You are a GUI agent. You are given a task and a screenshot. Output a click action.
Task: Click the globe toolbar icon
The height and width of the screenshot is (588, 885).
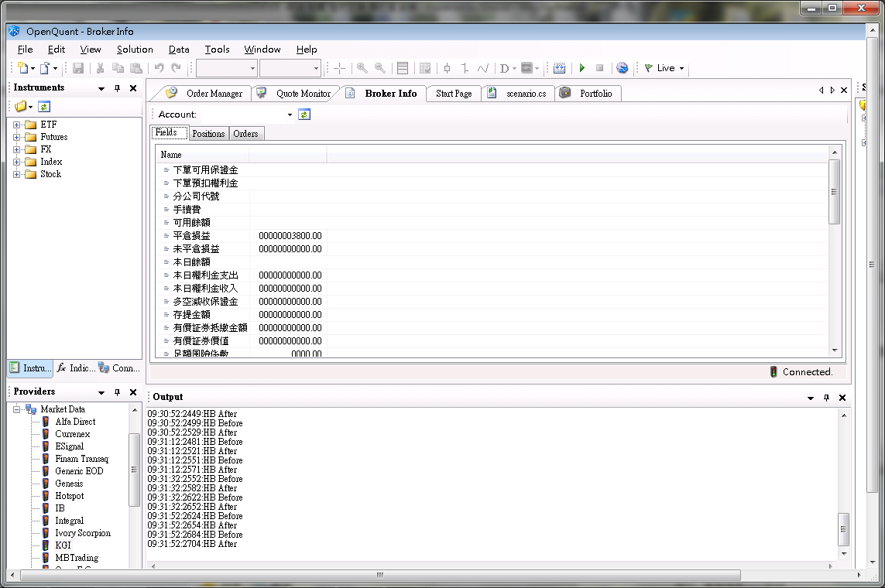pos(622,68)
